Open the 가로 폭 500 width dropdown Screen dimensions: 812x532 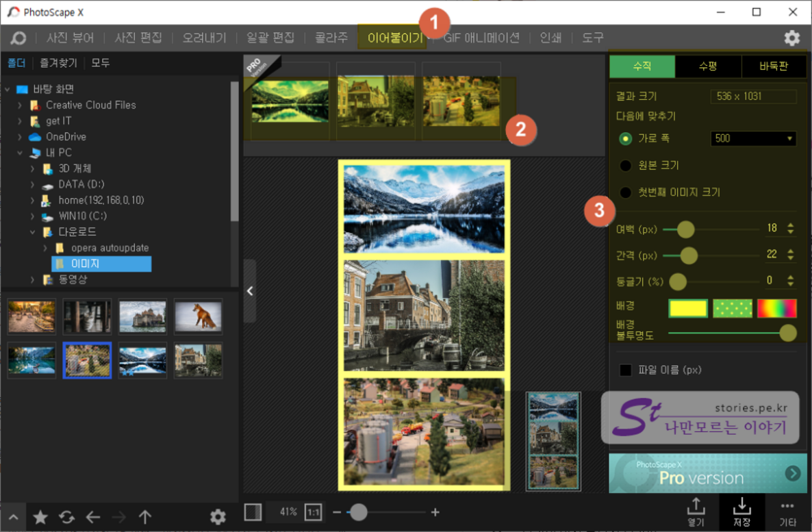(x=753, y=138)
